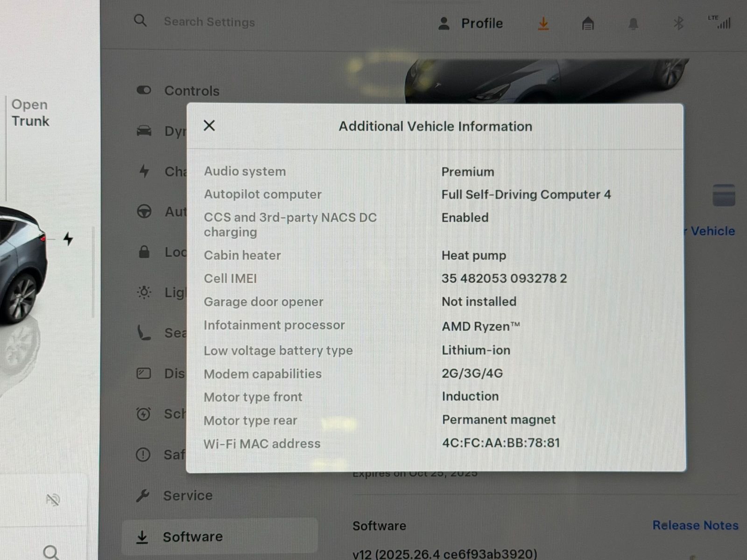Click the padlock Locks icon

point(144,252)
